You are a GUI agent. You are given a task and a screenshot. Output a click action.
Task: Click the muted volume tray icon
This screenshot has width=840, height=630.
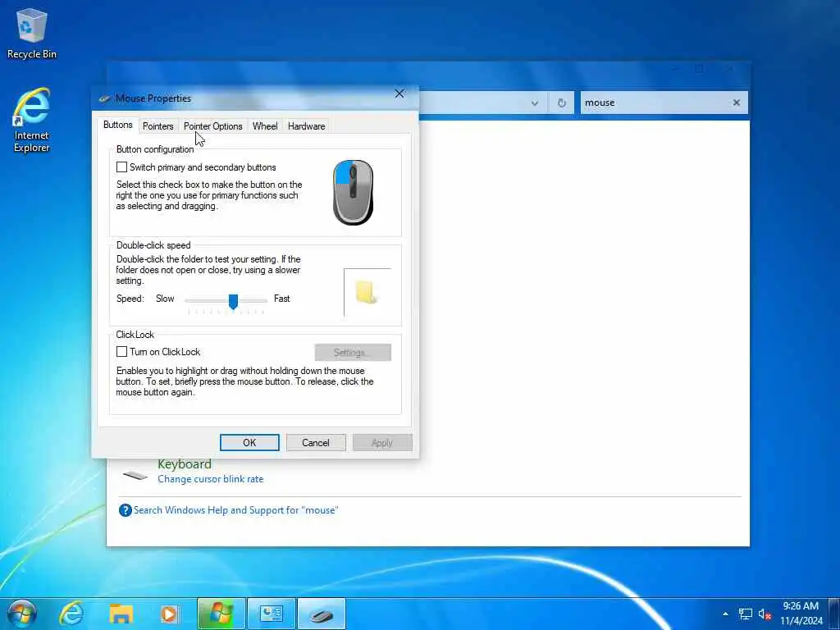click(x=765, y=614)
